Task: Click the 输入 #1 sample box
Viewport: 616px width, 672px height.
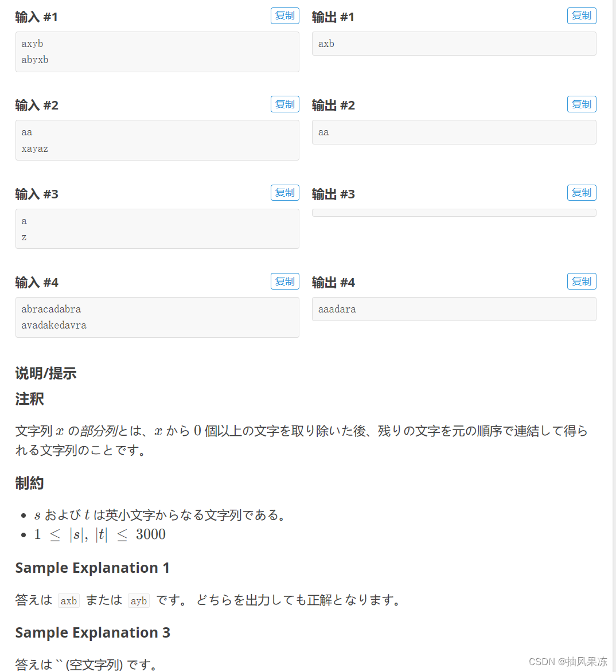Action: pyautogui.click(x=157, y=52)
